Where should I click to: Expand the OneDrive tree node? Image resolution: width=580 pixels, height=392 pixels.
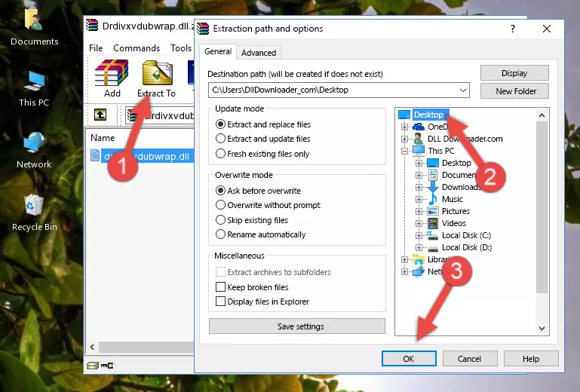pyautogui.click(x=405, y=127)
